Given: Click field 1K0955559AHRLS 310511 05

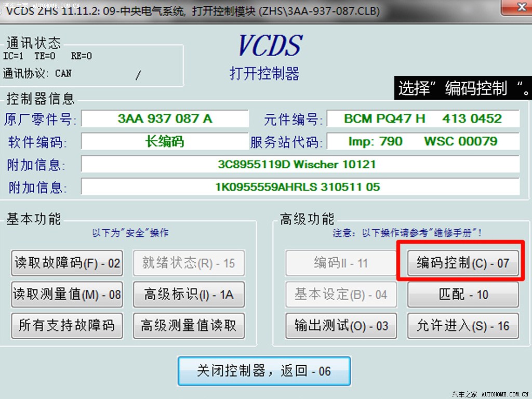Looking at the screenshot, I should [300, 187].
